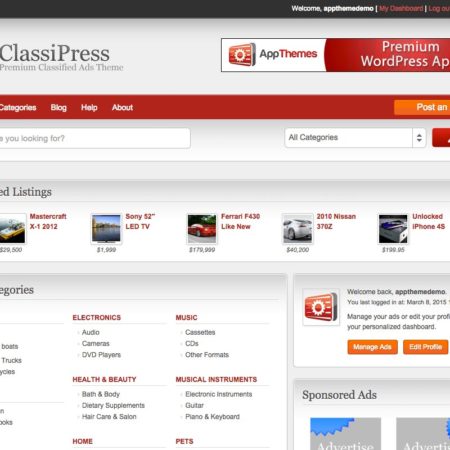The image size is (450, 450).
Task: Open the Sony 52" LED TV listing link
Action: [140, 221]
